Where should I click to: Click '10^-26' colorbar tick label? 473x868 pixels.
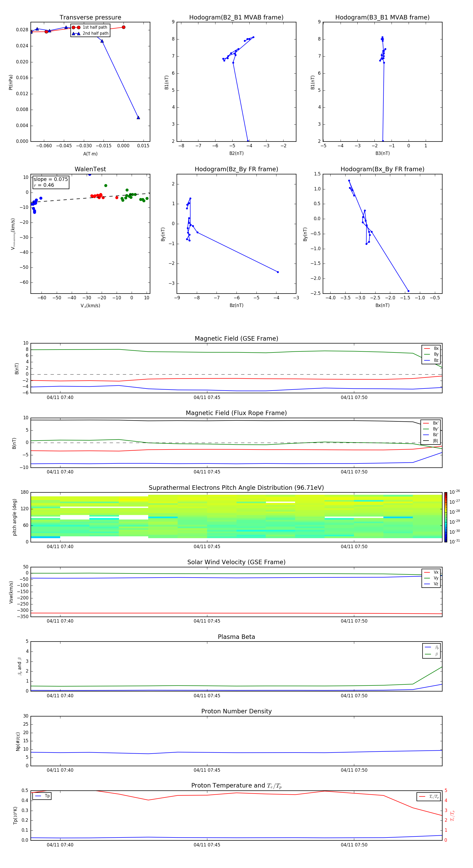click(x=455, y=492)
